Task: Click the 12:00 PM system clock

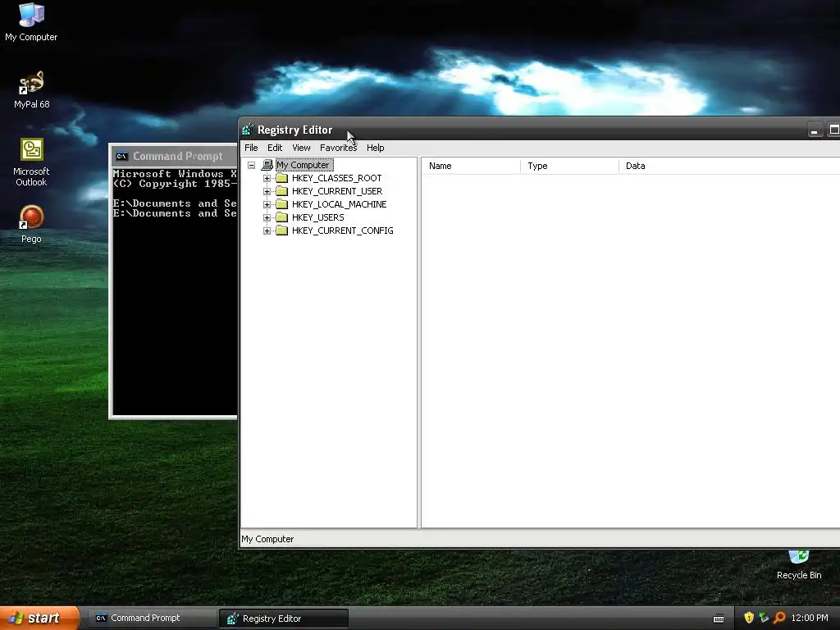Action: click(810, 619)
